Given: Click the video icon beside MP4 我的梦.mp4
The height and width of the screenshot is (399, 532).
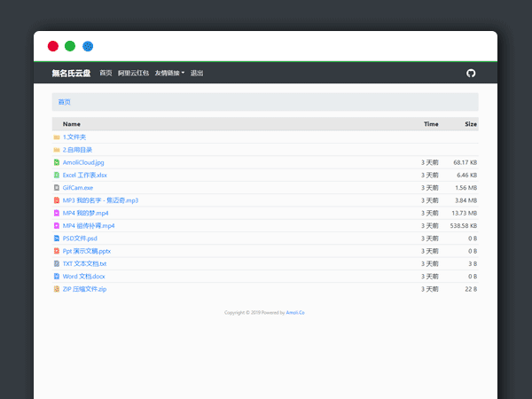Looking at the screenshot, I should 57,214.
